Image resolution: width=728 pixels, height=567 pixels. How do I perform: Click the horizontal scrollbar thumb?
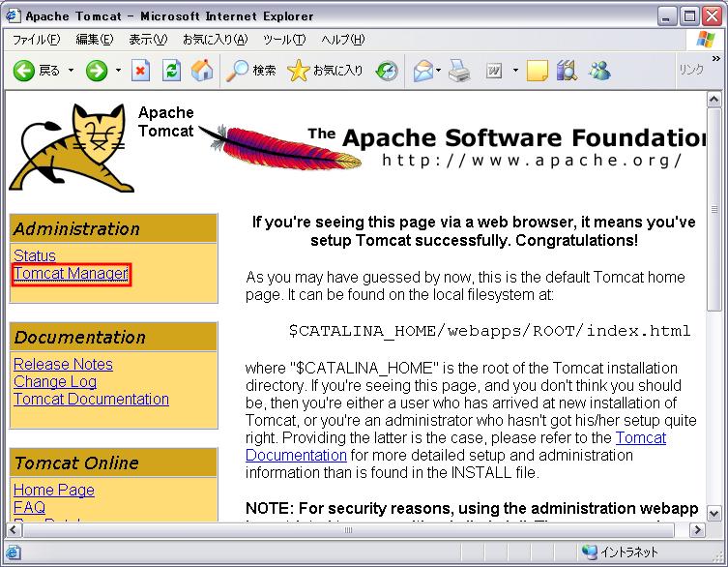348,530
